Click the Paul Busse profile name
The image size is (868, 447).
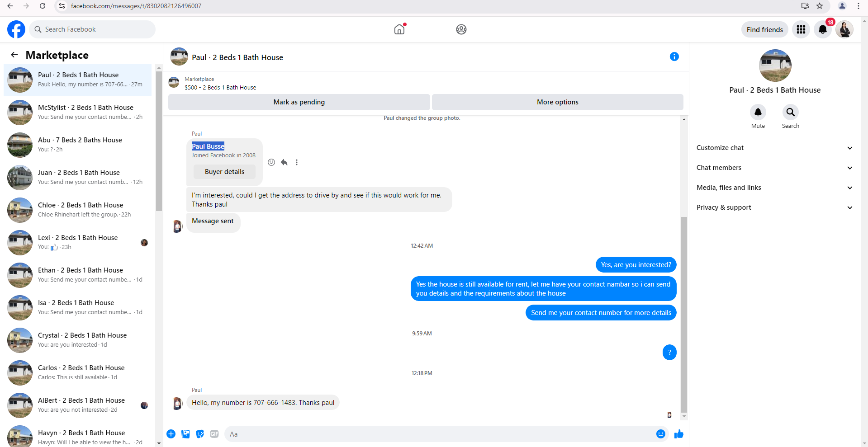[x=208, y=146]
